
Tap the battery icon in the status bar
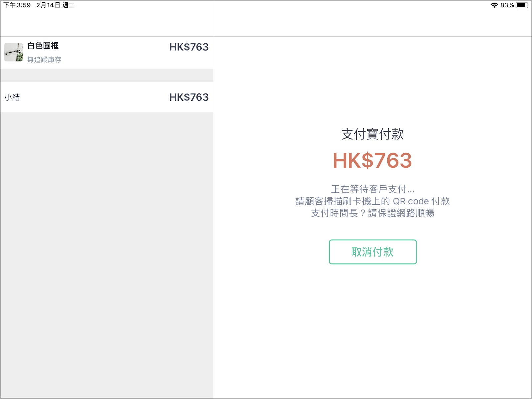522,5
